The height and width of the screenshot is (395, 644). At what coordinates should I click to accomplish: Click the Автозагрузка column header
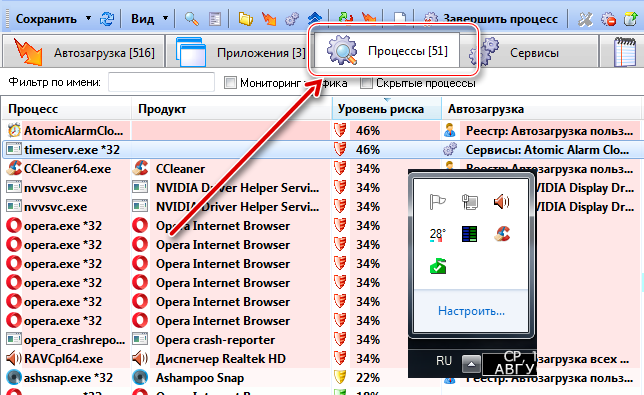click(x=542, y=109)
